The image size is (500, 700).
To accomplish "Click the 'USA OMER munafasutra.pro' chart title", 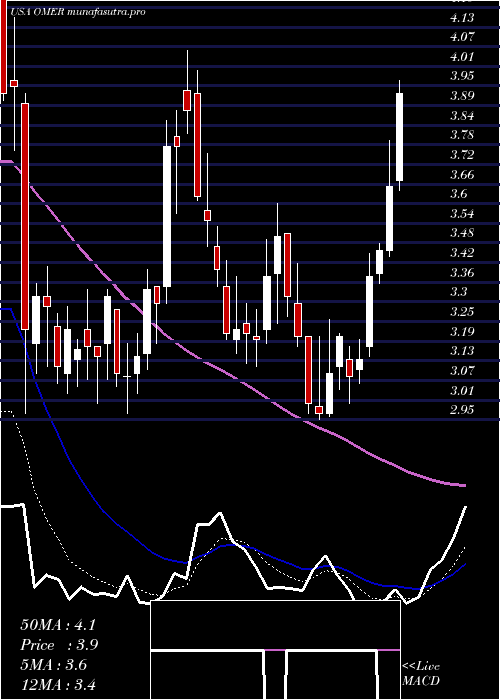I will pos(78,12).
